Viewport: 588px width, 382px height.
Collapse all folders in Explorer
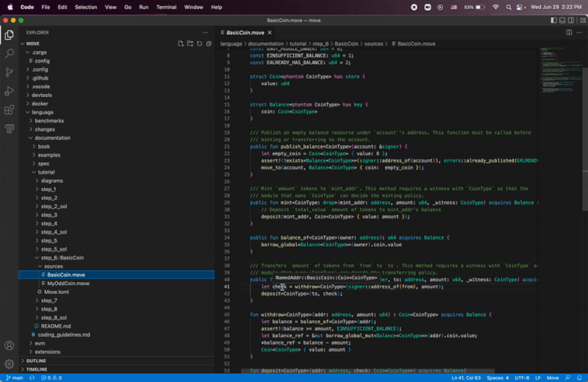tap(209, 43)
